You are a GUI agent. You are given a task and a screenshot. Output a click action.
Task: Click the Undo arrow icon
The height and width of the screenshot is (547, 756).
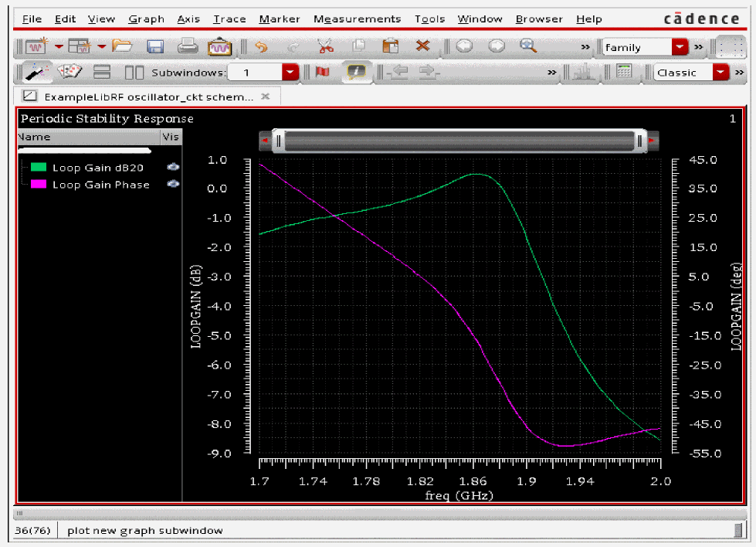click(x=261, y=47)
